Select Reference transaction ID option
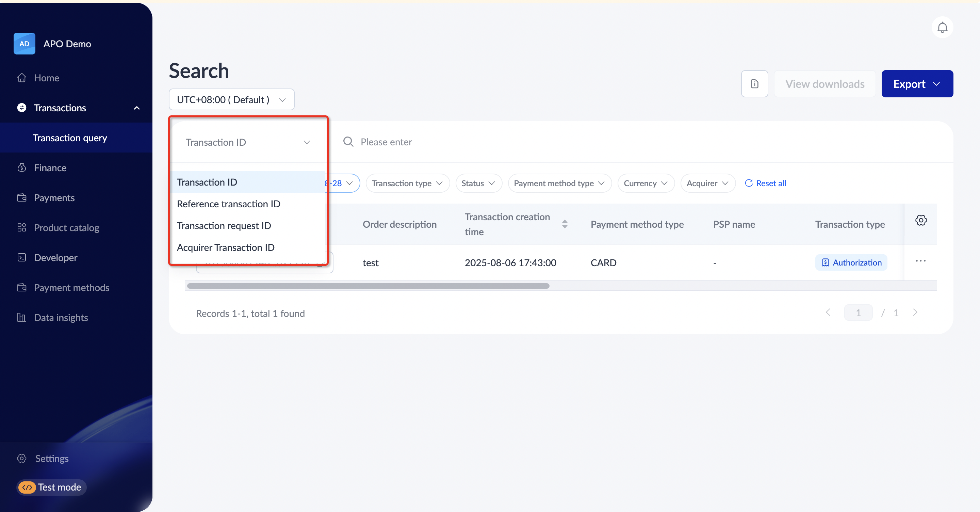Viewport: 980px width, 512px height. pos(228,204)
